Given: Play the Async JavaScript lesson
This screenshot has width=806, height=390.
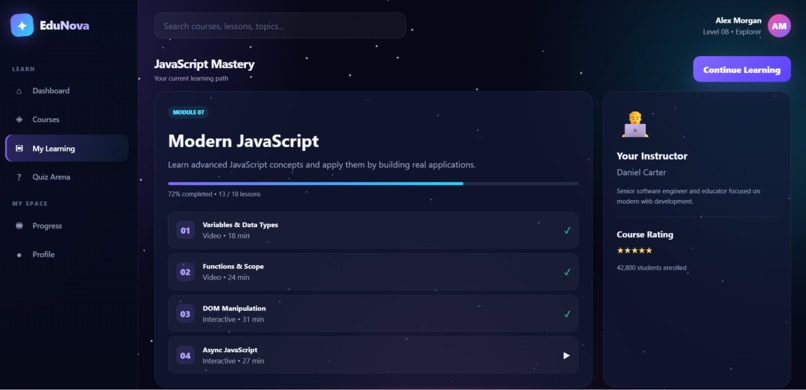Looking at the screenshot, I should click(566, 356).
